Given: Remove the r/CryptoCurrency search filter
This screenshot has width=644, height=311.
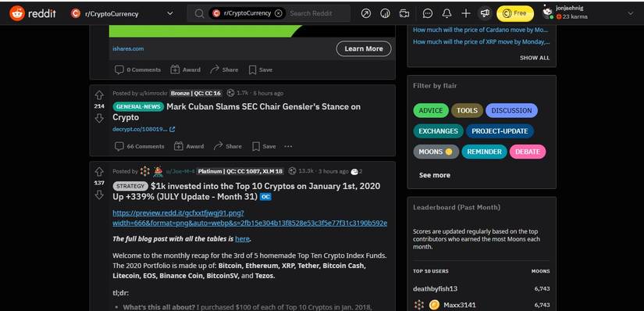Looking at the screenshot, I should pyautogui.click(x=278, y=13).
